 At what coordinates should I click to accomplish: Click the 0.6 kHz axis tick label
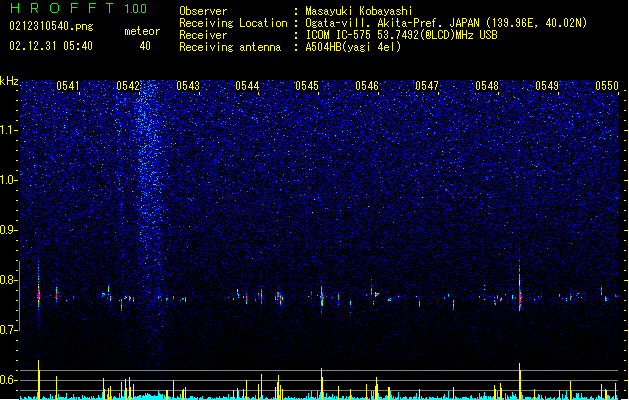(8, 380)
